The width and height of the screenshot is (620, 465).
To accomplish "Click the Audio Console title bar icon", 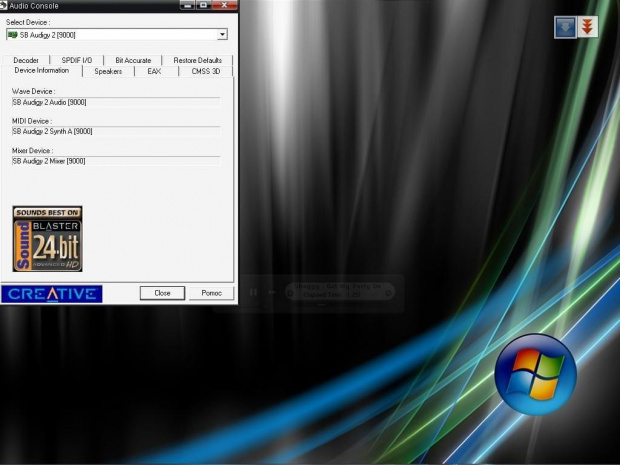I will (4, 6).
